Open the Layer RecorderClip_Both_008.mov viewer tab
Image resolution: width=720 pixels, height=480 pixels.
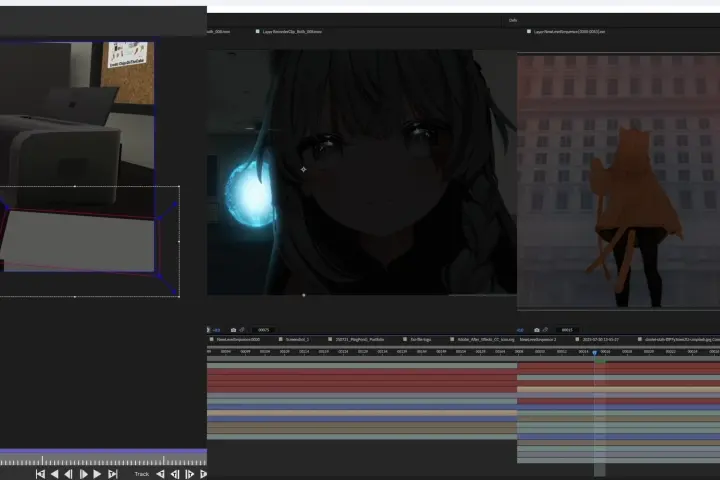pyautogui.click(x=292, y=32)
